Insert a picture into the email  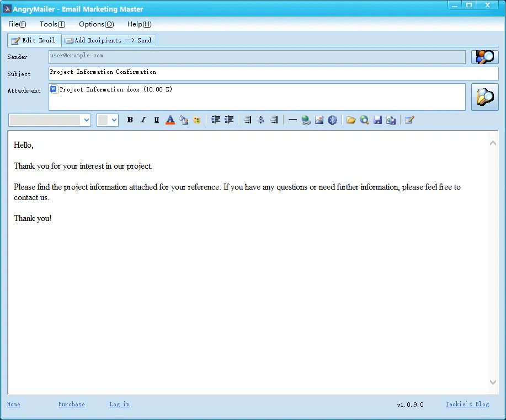point(319,120)
